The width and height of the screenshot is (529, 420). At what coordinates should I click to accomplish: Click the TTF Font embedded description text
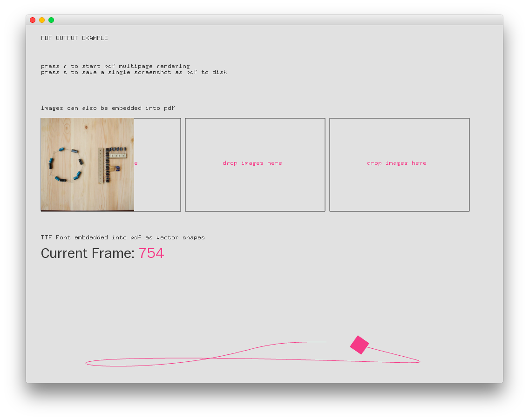tap(122, 237)
